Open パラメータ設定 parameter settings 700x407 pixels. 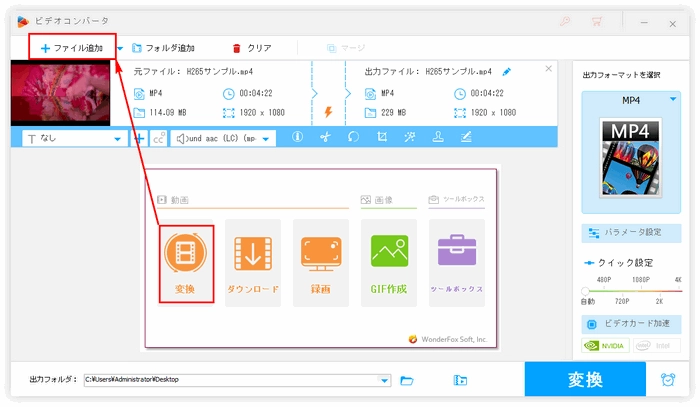[631, 232]
